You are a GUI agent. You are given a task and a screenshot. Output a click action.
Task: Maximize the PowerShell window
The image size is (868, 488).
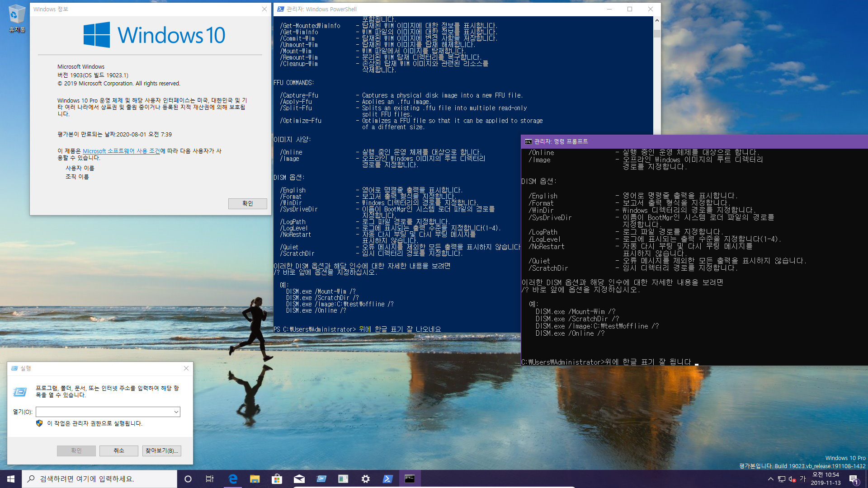[x=630, y=9]
